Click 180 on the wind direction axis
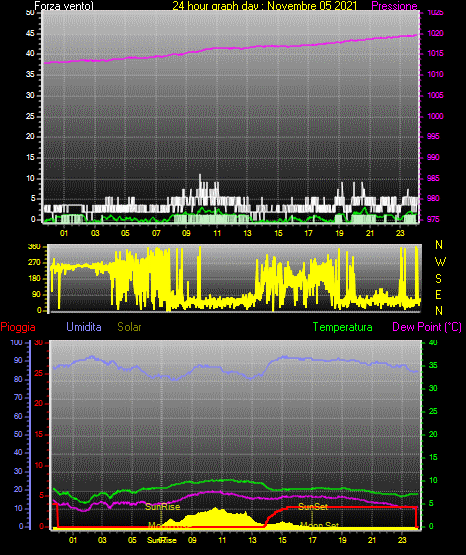Image resolution: width=466 pixels, height=555 pixels. click(x=34, y=279)
